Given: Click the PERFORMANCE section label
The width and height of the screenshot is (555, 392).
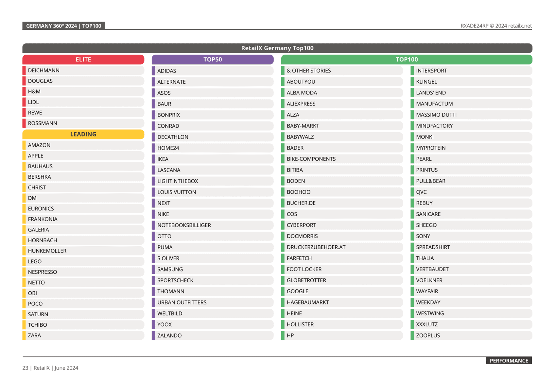Looking at the screenshot, I should pos(509,361).
